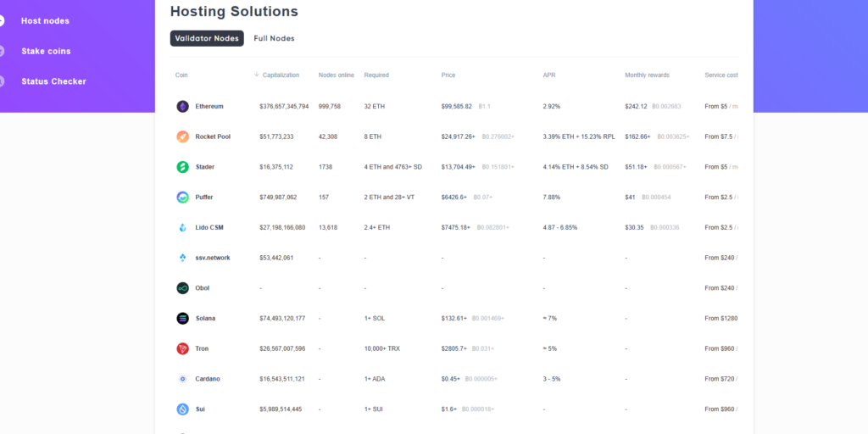Select the green Stader logo
The width and height of the screenshot is (868, 434).
pyautogui.click(x=182, y=167)
